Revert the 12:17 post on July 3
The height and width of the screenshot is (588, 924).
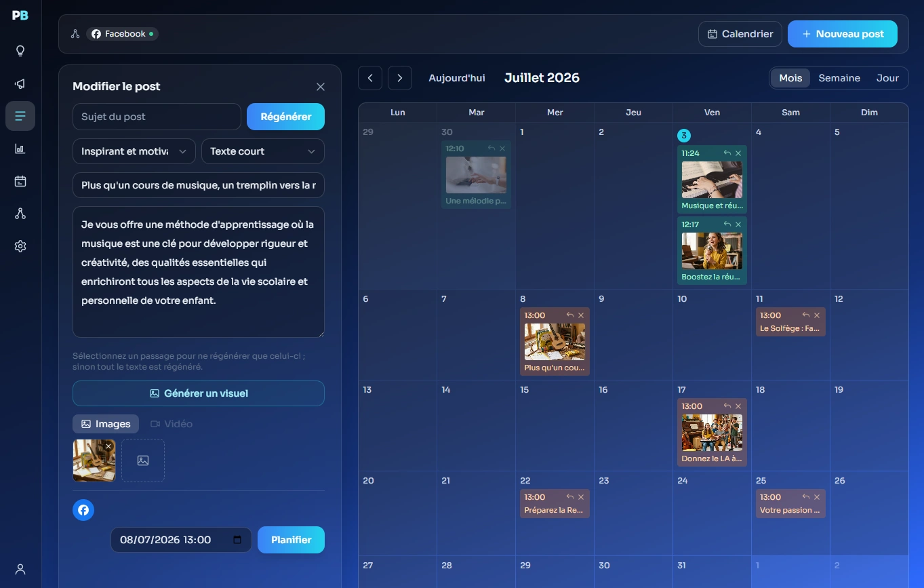[x=727, y=224]
